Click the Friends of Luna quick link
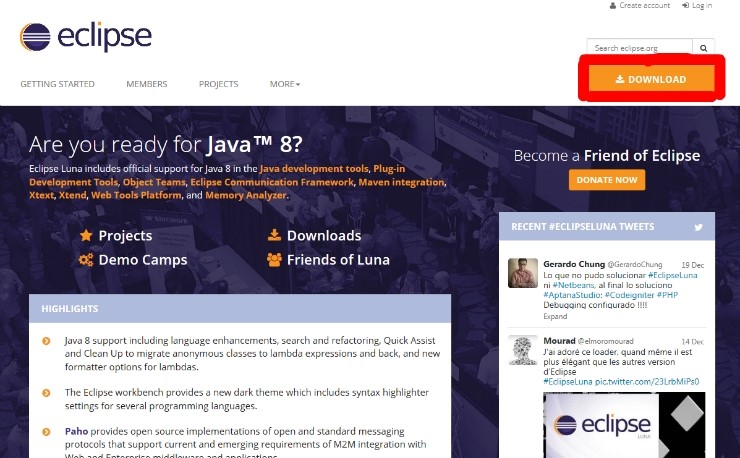 [x=338, y=260]
